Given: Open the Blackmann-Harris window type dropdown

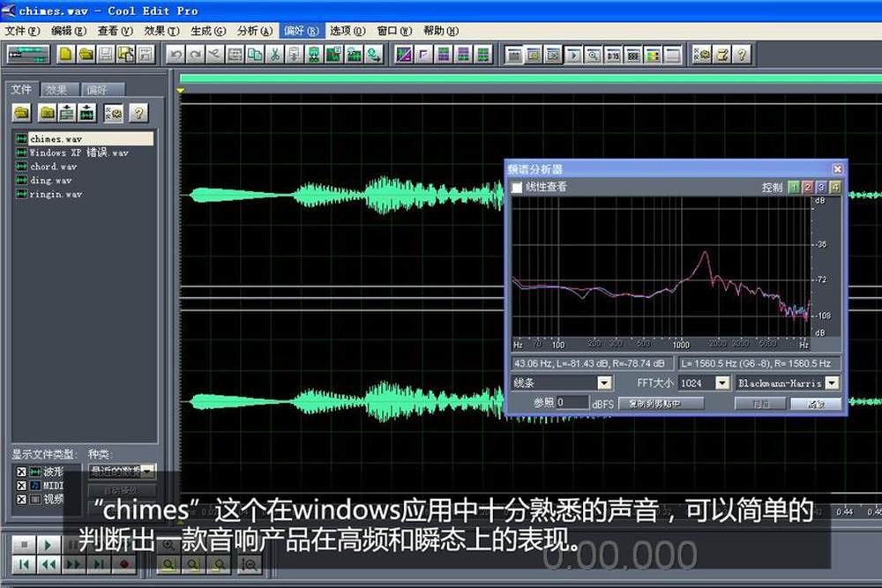Looking at the screenshot, I should 832,383.
